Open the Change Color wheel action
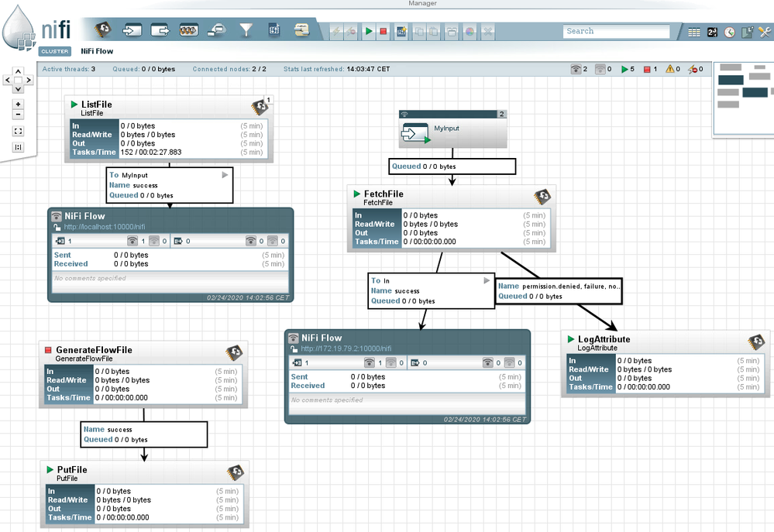Image resolution: width=774 pixels, height=532 pixels. pos(470,32)
